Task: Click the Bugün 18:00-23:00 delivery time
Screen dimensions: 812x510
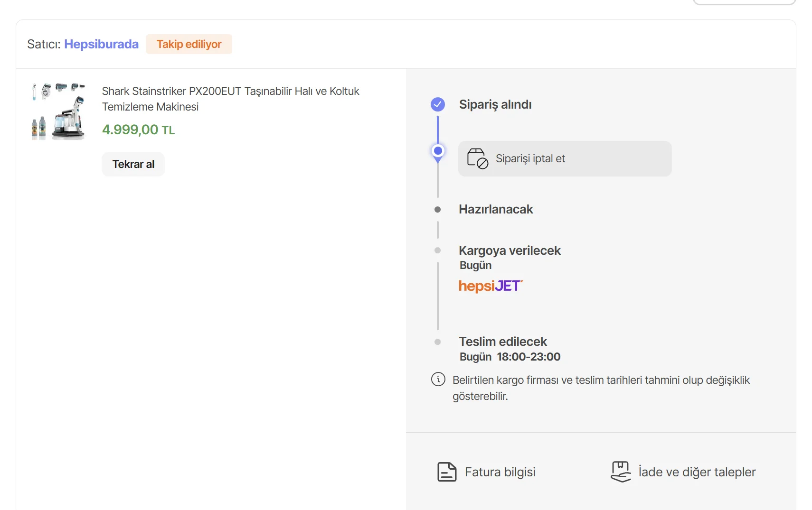Action: (510, 357)
